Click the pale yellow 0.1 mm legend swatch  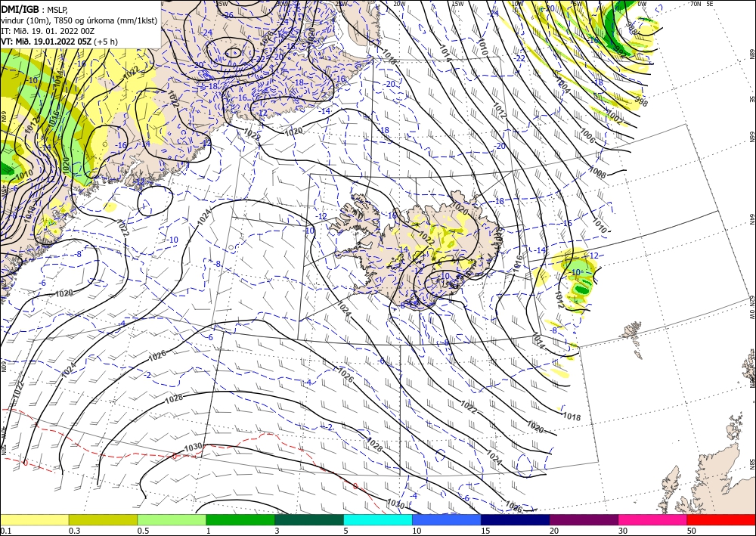34,519
